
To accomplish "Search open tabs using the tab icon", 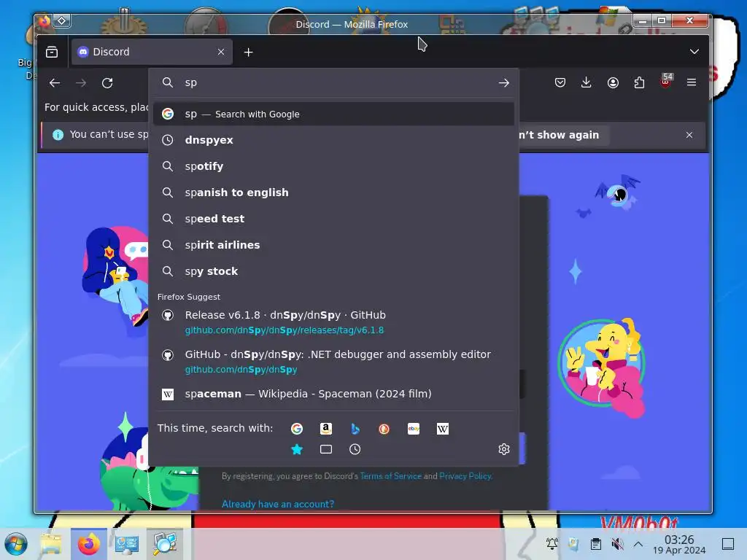I will pyautogui.click(x=326, y=449).
